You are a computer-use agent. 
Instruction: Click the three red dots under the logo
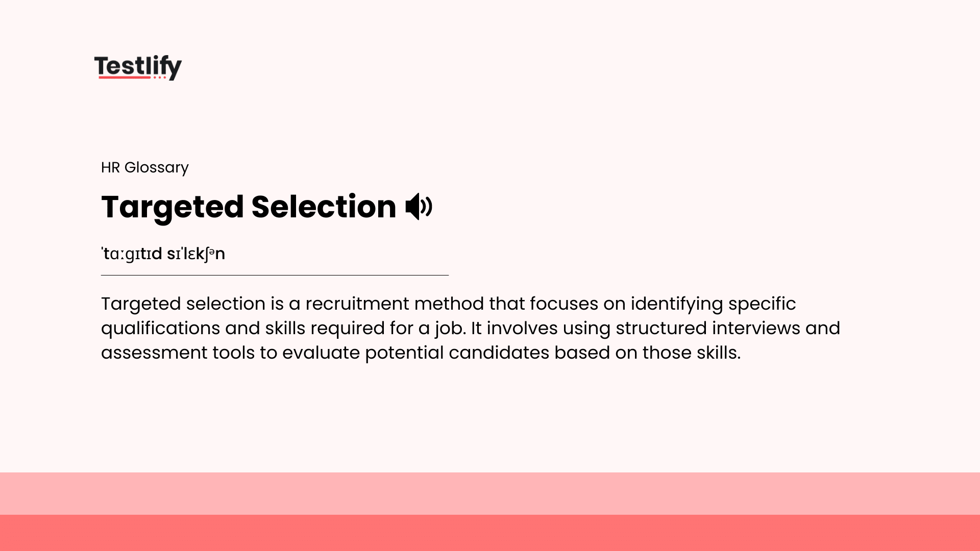click(159, 78)
